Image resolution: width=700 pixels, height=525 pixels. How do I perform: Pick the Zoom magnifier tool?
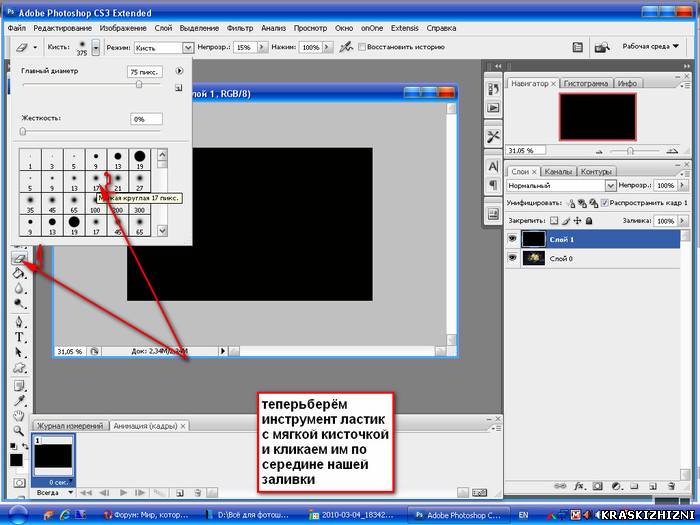coord(18,431)
